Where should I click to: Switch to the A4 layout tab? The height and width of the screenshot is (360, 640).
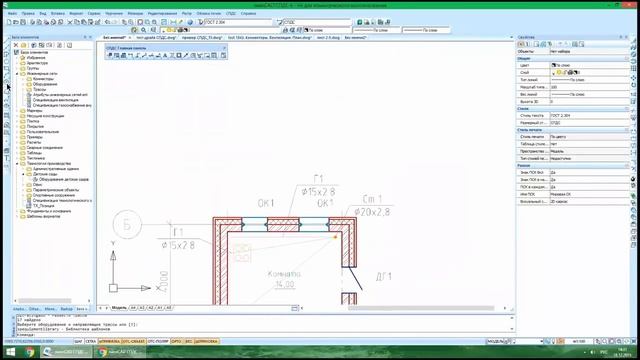pos(133,308)
